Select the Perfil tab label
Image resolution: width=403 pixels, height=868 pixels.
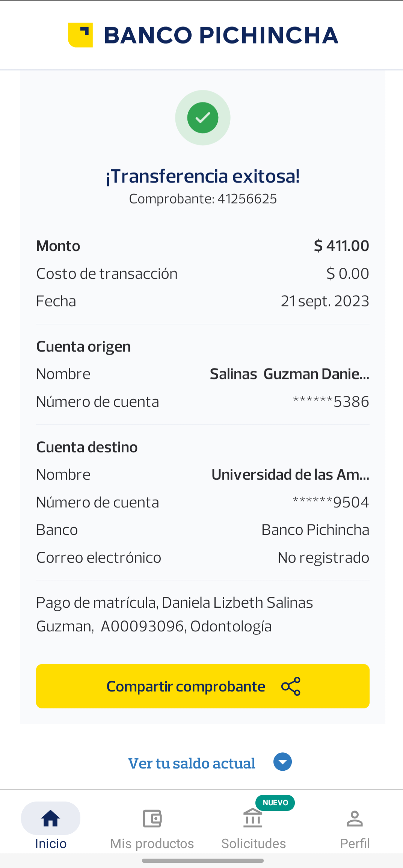click(355, 844)
